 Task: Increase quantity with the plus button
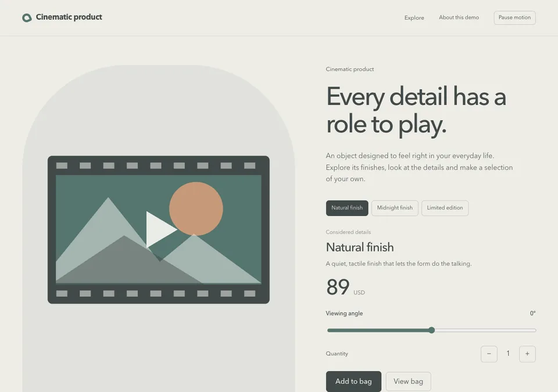(527, 354)
